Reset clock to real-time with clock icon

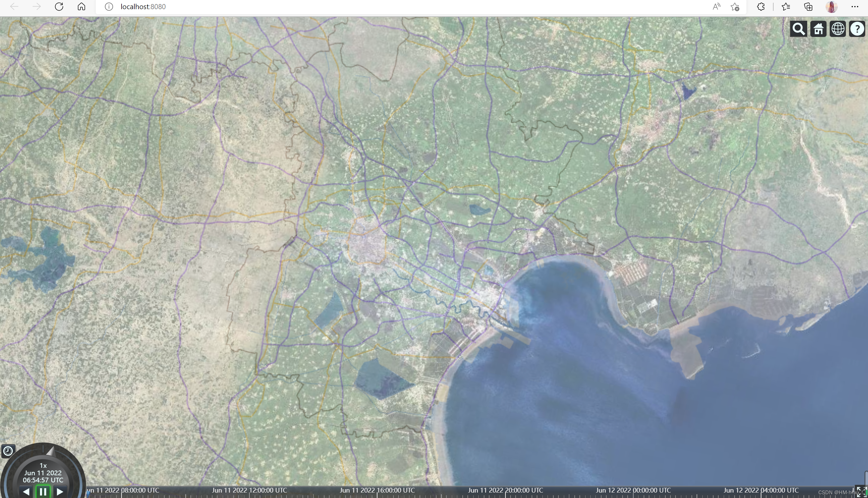pyautogui.click(x=8, y=451)
